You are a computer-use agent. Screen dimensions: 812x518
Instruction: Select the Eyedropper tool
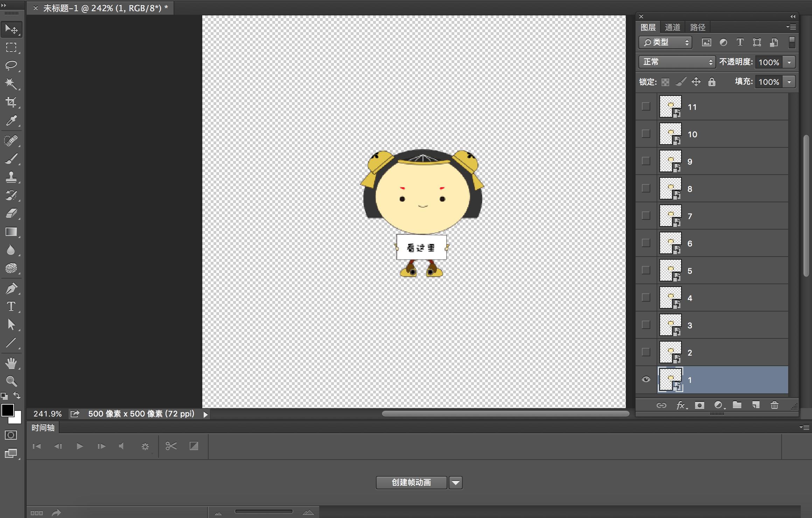click(x=11, y=121)
